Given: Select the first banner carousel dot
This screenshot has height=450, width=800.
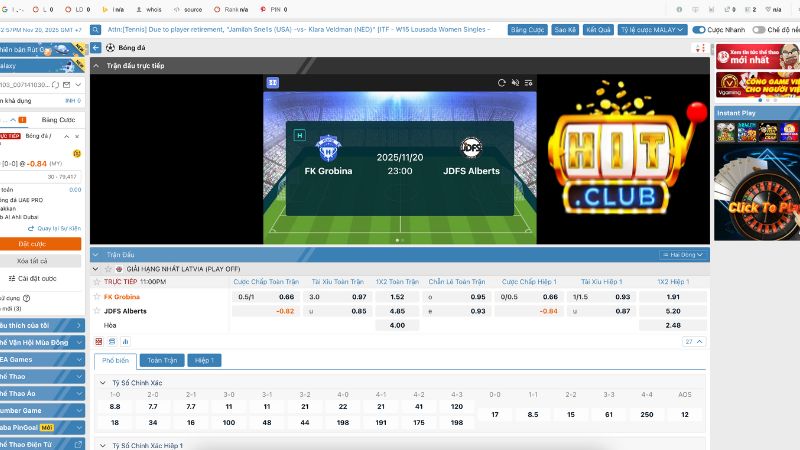Looking at the screenshot, I should (760, 100).
